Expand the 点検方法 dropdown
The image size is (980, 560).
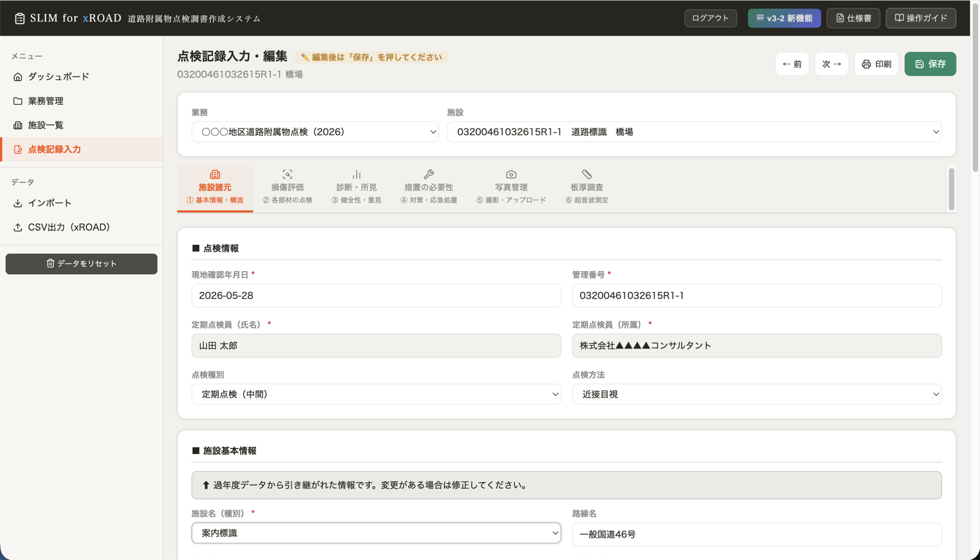(x=756, y=394)
